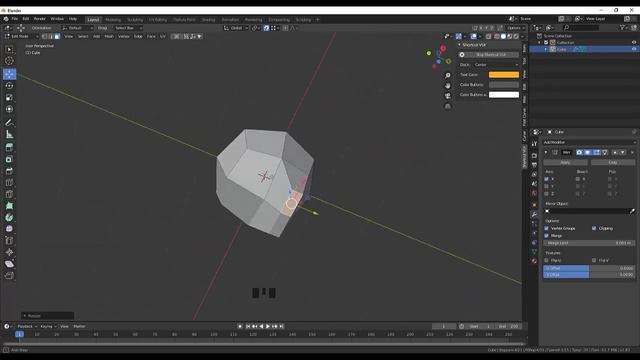640x360 pixels.
Task: Activate the Spin tool
Action: (x=9, y=218)
